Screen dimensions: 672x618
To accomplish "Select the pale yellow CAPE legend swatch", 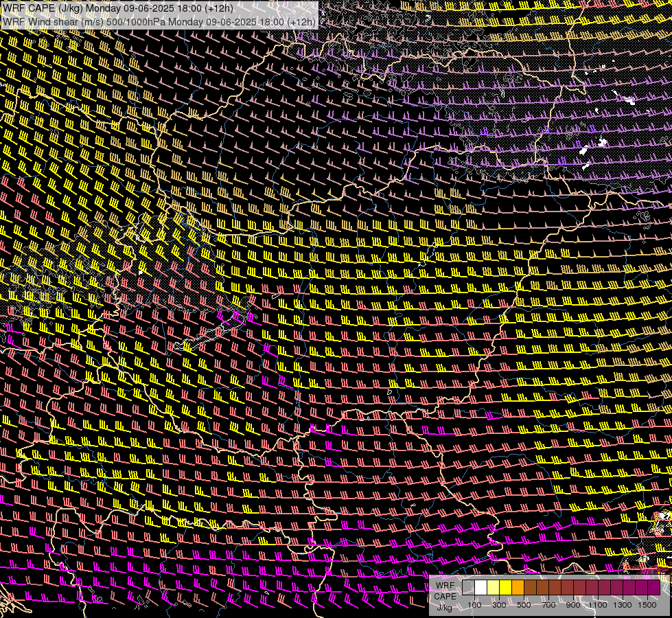I will point(494,588).
